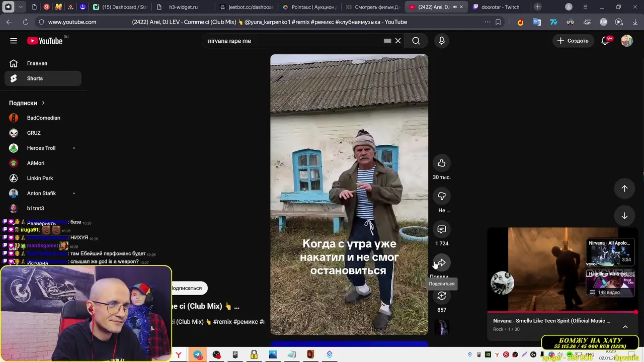Open YouTube notifications bell
This screenshot has width=644, height=362.
click(x=606, y=41)
